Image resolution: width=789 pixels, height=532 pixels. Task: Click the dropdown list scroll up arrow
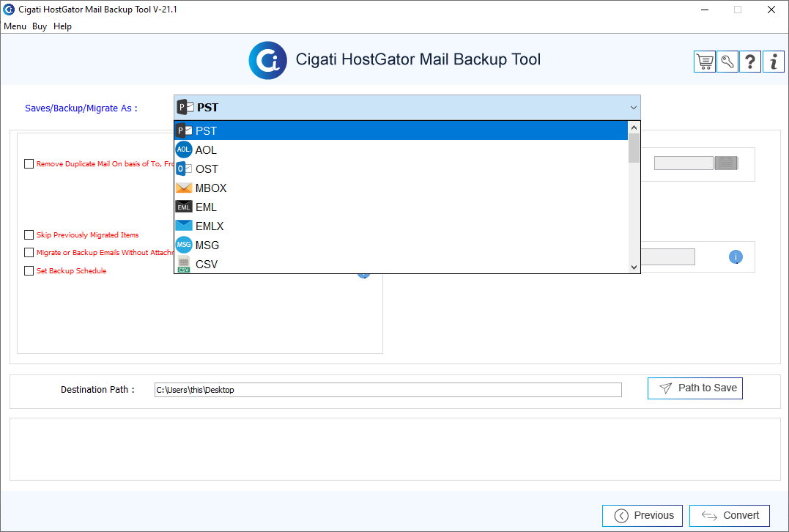pyautogui.click(x=634, y=128)
